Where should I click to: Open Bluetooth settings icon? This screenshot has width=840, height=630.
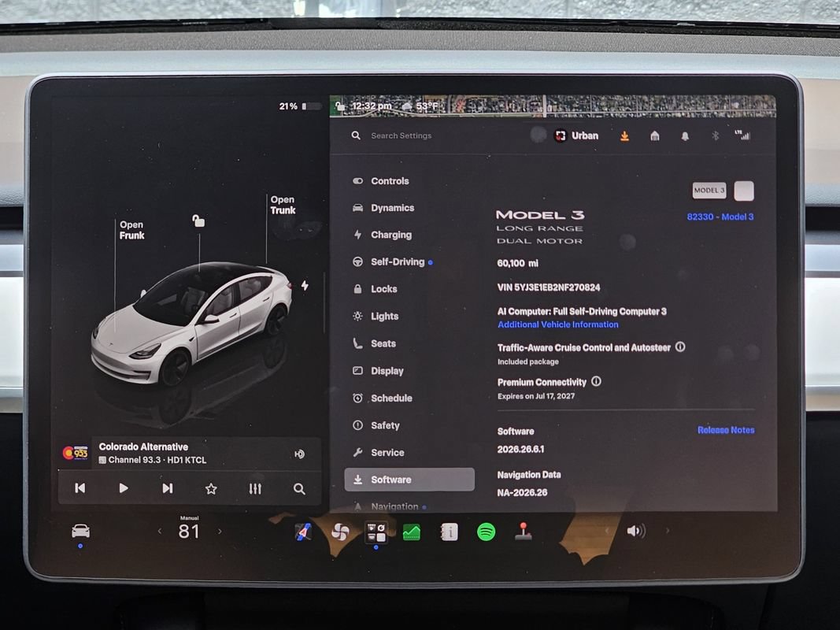[x=715, y=135]
